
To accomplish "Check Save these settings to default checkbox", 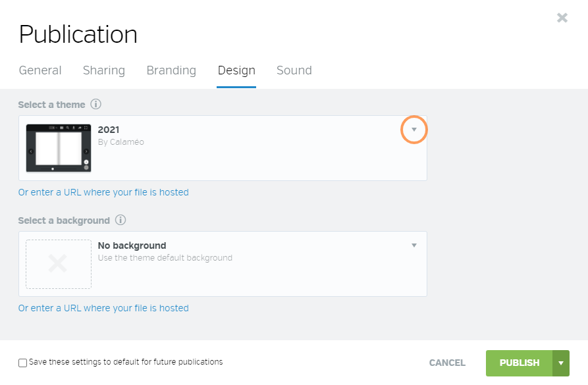I will coord(23,363).
